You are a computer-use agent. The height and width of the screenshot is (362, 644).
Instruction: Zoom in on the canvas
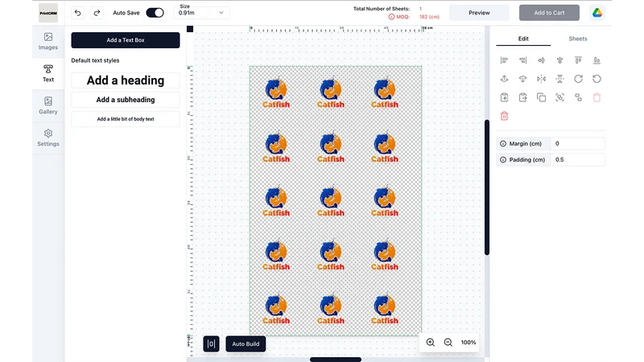(x=431, y=343)
